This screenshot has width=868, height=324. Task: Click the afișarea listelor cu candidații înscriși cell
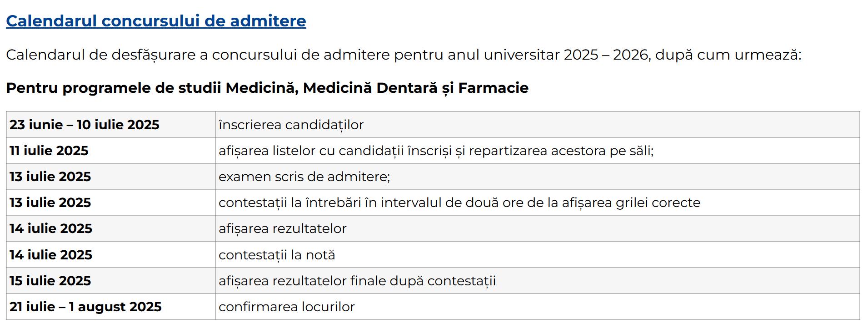[436, 151]
